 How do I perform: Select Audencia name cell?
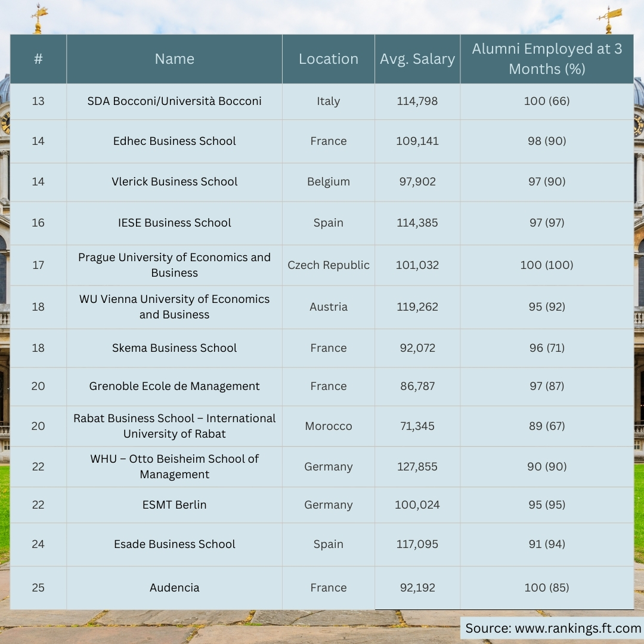(x=175, y=588)
